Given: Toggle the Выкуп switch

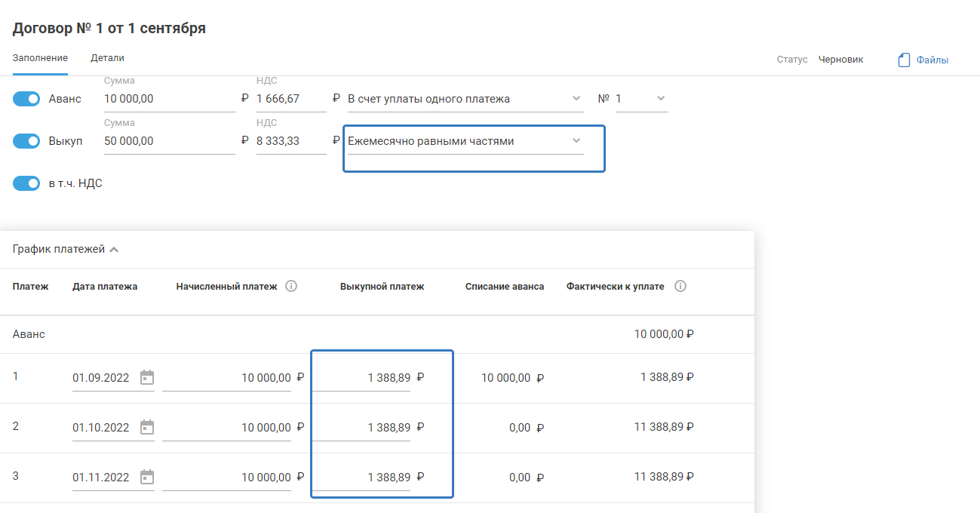Looking at the screenshot, I should pos(26,141).
